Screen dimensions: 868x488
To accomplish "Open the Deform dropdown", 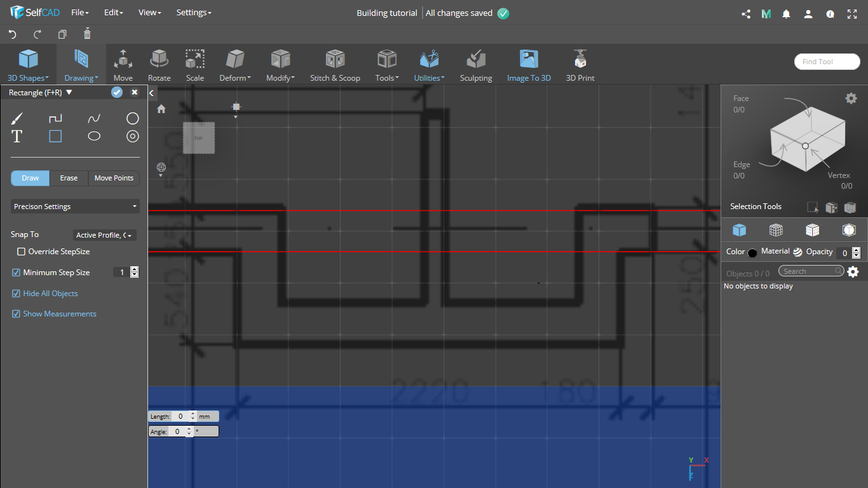I will tap(235, 65).
